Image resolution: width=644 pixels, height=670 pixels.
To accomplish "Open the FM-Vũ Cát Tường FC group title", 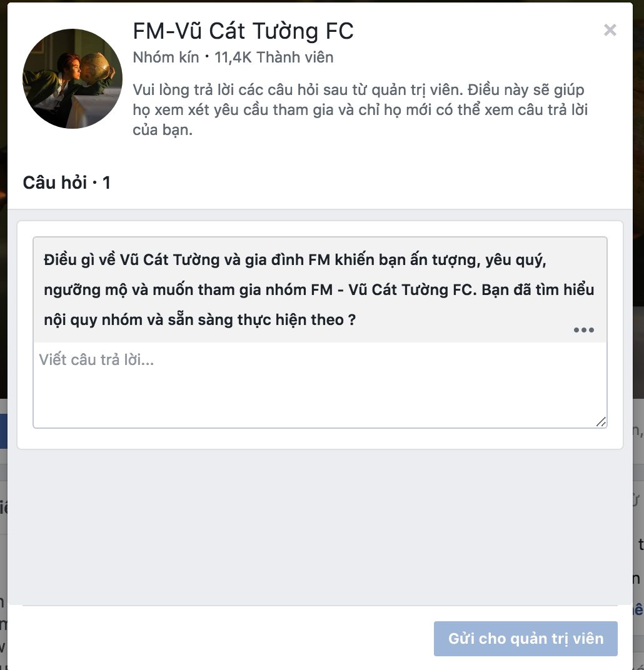I will click(x=243, y=31).
